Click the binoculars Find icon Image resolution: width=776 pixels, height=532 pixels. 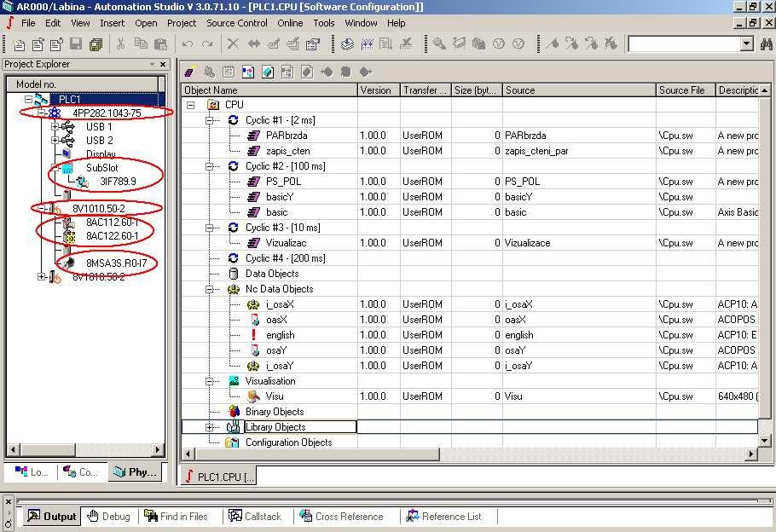766,44
